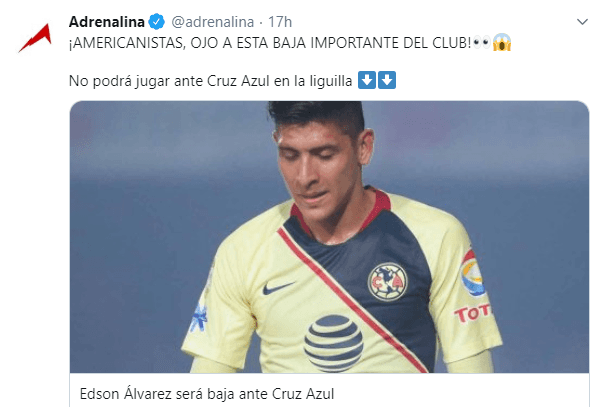Click the tweet text '¡AMERICANISTAS, OJO A ESTA BAJA'
This screenshot has width=598, height=407.
pos(187,43)
